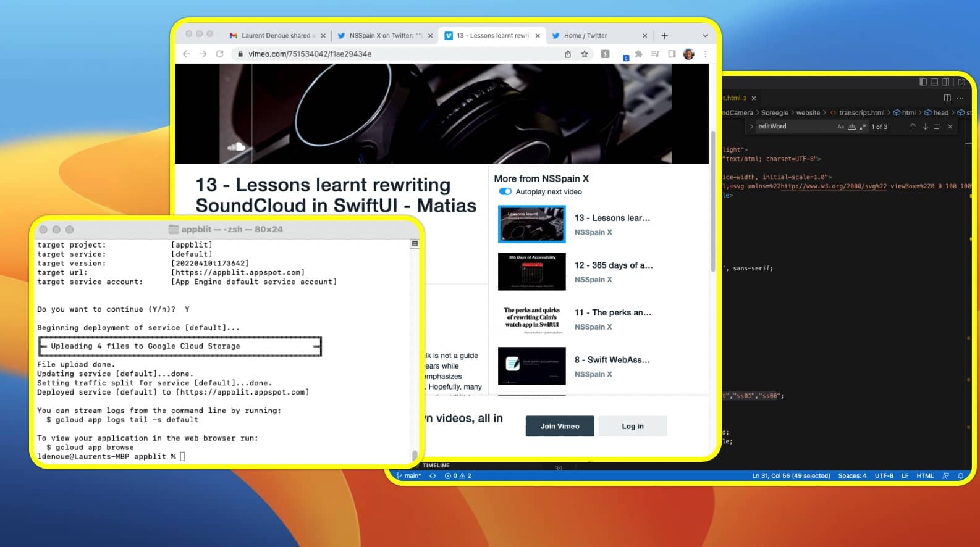
Task: Synchronize changes in status bar
Action: click(433, 476)
